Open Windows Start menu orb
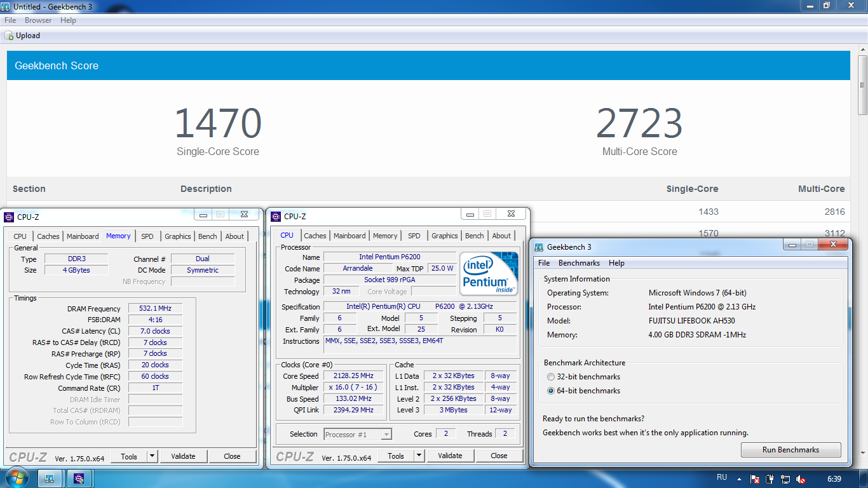Screen dimensions: 868x488 [x=16, y=478]
